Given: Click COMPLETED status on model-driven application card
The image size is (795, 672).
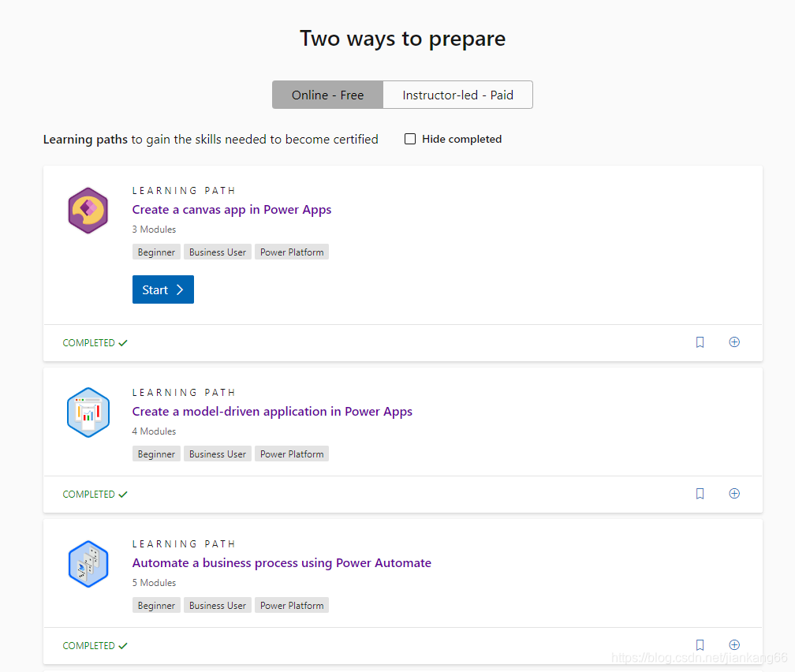Looking at the screenshot, I should (x=95, y=494).
